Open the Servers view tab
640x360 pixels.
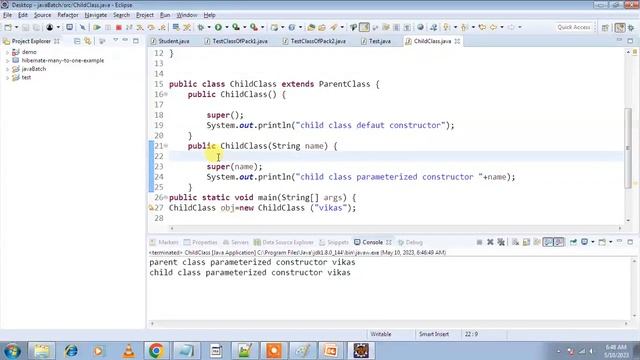[x=236, y=242]
